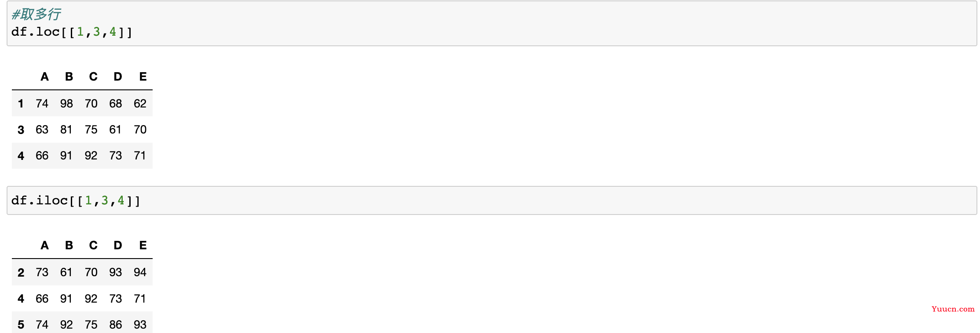Click value 86 in row 5
This screenshot has width=980, height=333.
coord(116,325)
